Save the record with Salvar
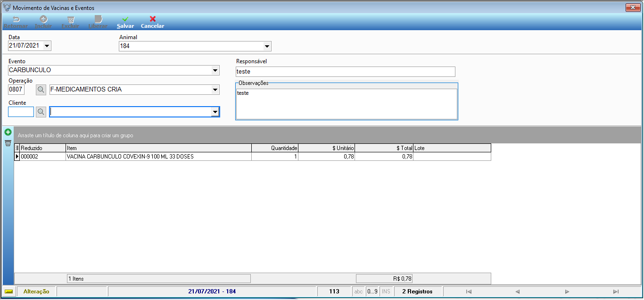 125,22
